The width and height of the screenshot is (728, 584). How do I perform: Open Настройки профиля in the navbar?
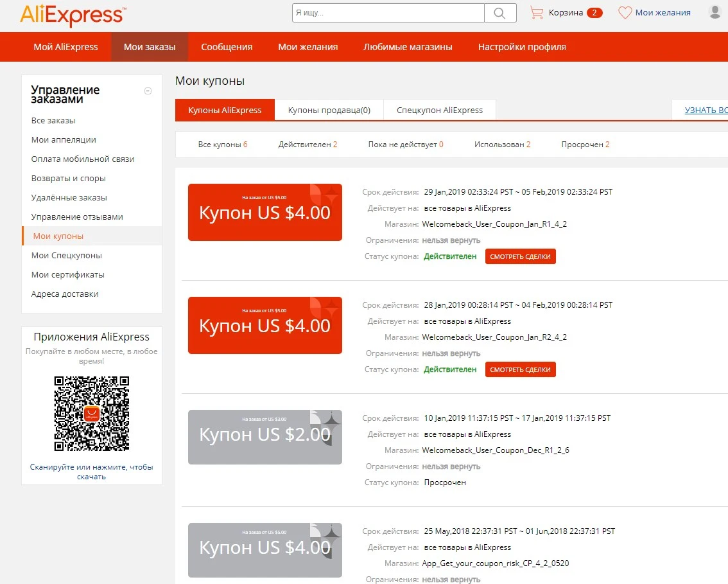tap(522, 47)
